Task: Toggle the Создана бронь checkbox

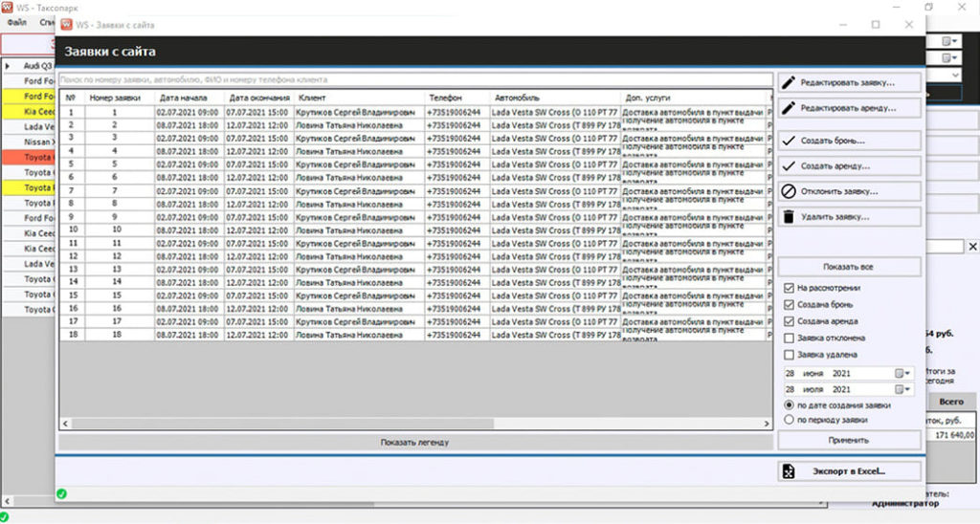Action: pos(789,305)
